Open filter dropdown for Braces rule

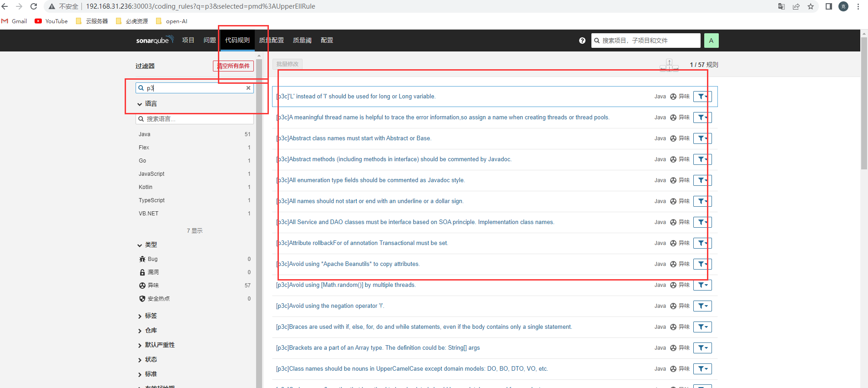(702, 327)
